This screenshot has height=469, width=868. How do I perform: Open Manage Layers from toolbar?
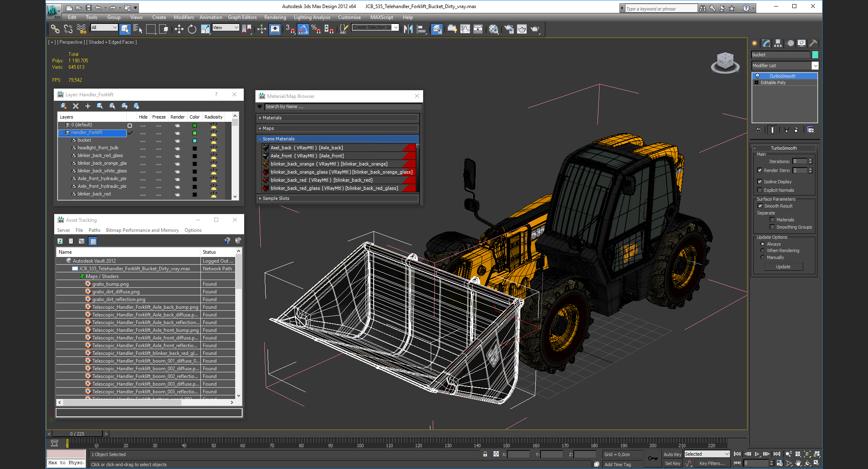437,29
